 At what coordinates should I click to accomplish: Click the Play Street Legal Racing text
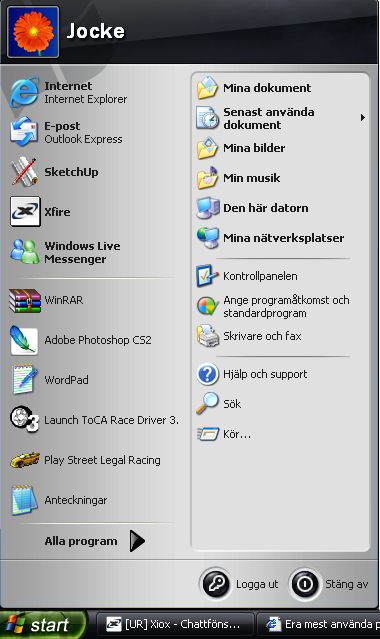coord(102,460)
